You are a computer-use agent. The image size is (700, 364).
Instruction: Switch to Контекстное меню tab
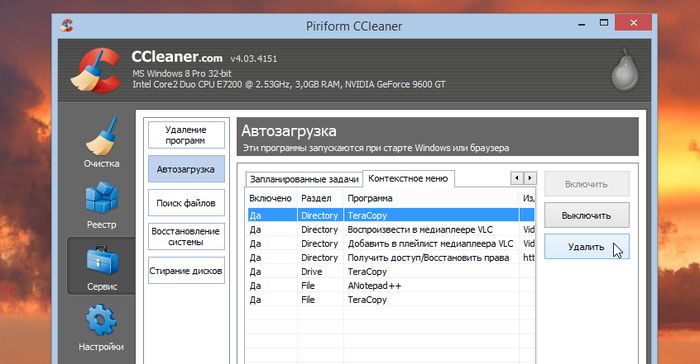tap(408, 179)
